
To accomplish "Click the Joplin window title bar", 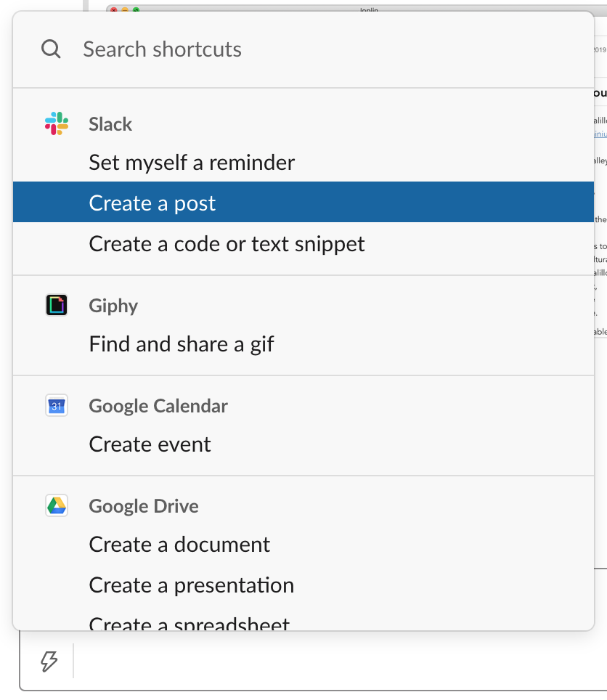I will tap(367, 10).
